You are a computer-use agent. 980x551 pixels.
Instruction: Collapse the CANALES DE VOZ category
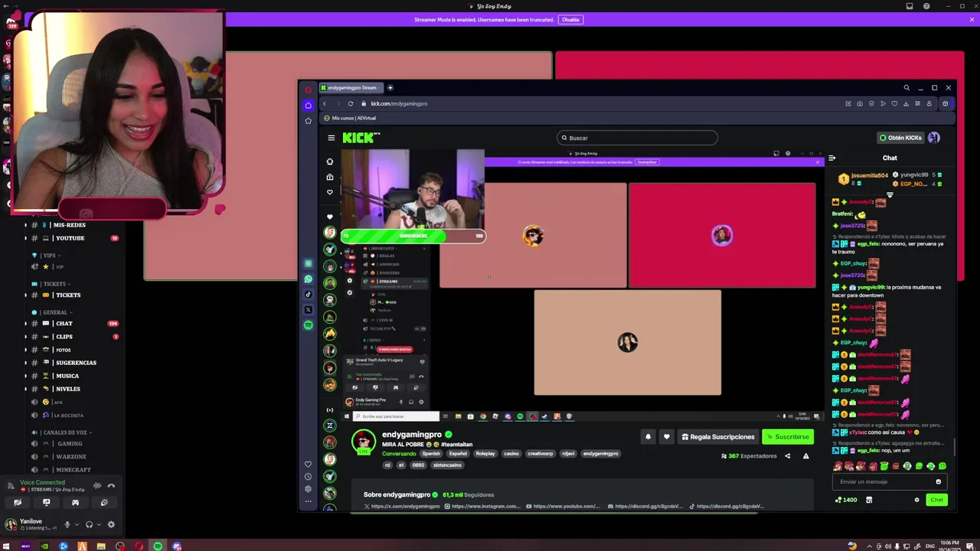(63, 432)
